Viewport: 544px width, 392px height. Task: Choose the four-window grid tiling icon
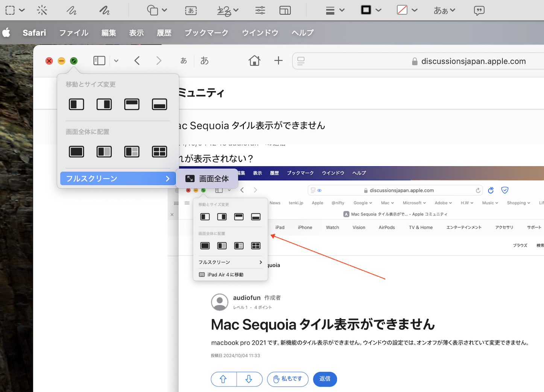[160, 152]
